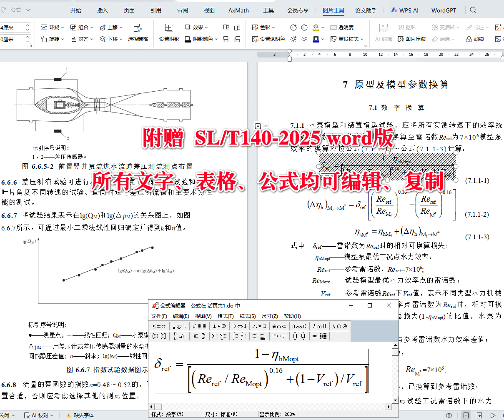Increase picture contrast icon
Screen dimensions: 504x420
[293, 27]
